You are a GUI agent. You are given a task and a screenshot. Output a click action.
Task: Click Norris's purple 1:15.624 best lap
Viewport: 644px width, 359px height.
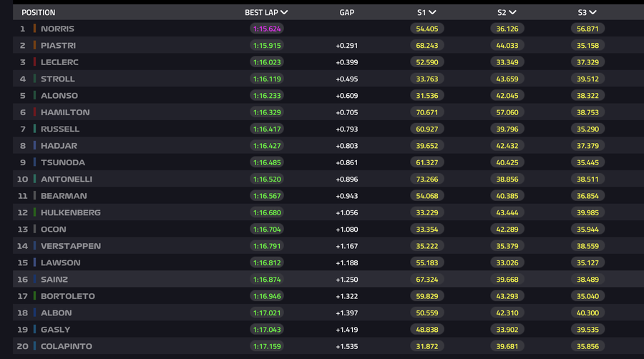[x=268, y=29]
